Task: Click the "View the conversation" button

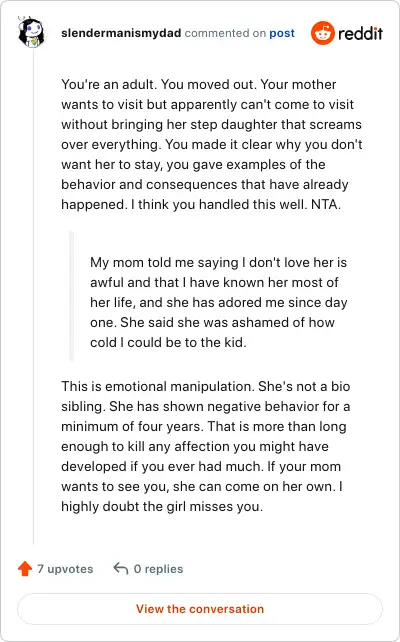Action: pyautogui.click(x=200, y=609)
